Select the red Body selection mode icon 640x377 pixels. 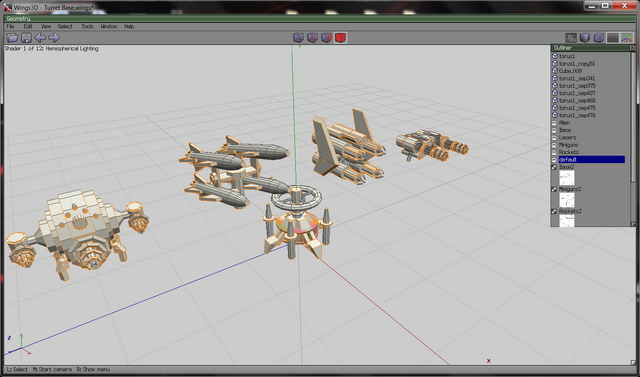click(340, 38)
